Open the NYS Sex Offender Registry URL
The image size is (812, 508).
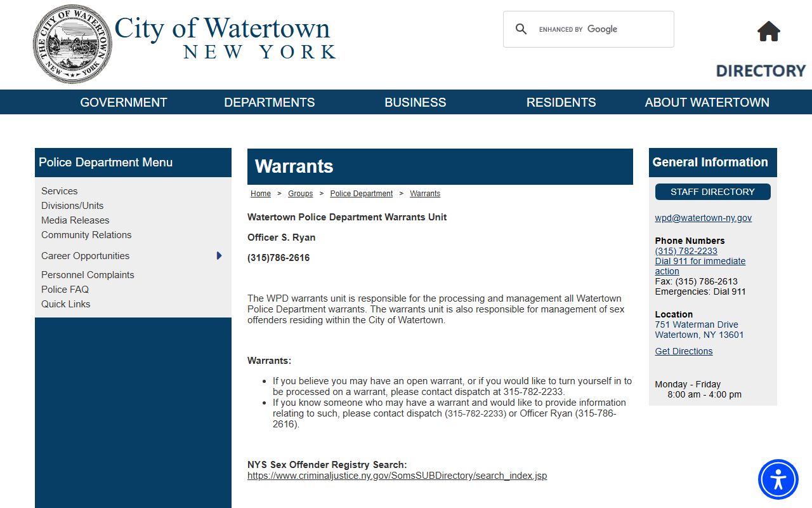(x=397, y=476)
